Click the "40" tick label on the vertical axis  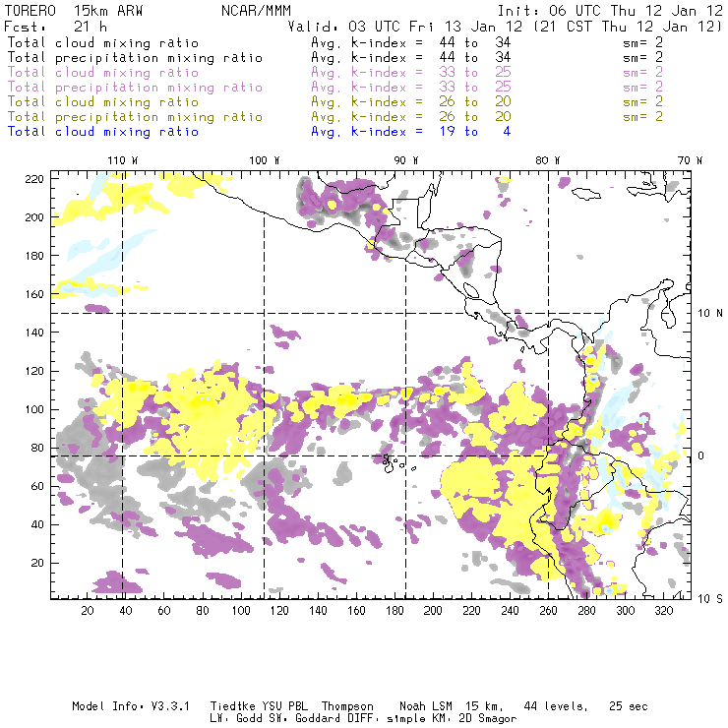click(37, 524)
